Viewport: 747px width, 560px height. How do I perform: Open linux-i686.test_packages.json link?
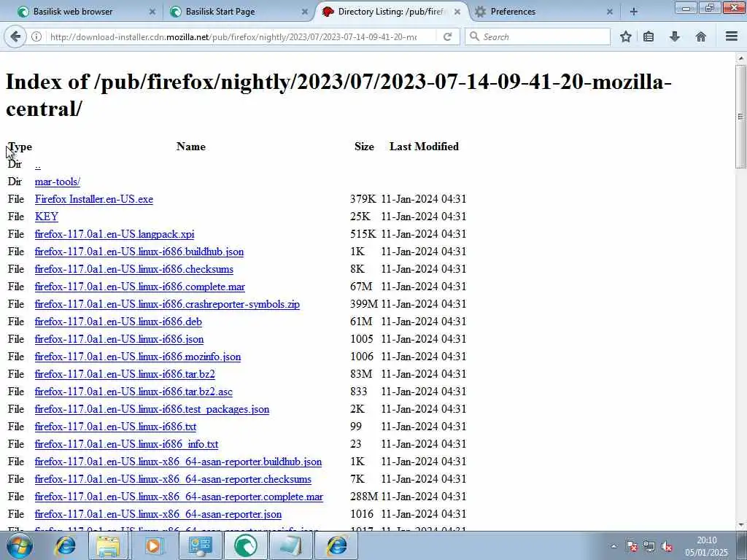click(x=152, y=410)
